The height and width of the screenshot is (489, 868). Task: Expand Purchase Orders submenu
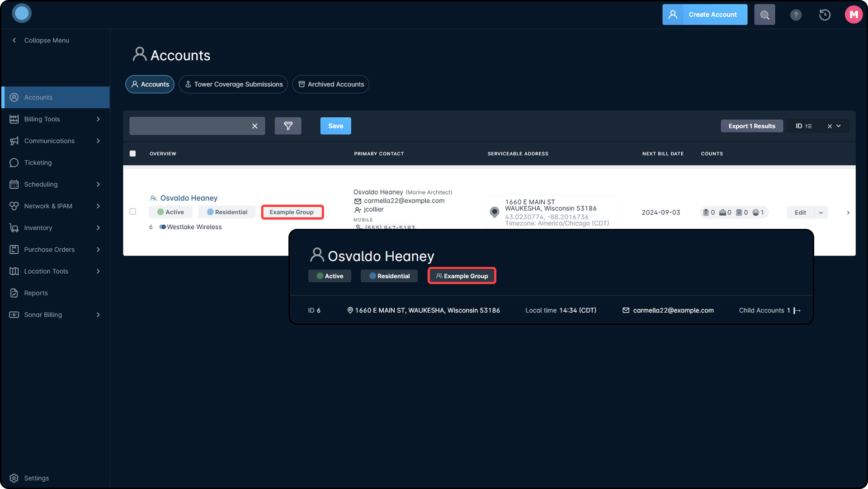coord(98,249)
